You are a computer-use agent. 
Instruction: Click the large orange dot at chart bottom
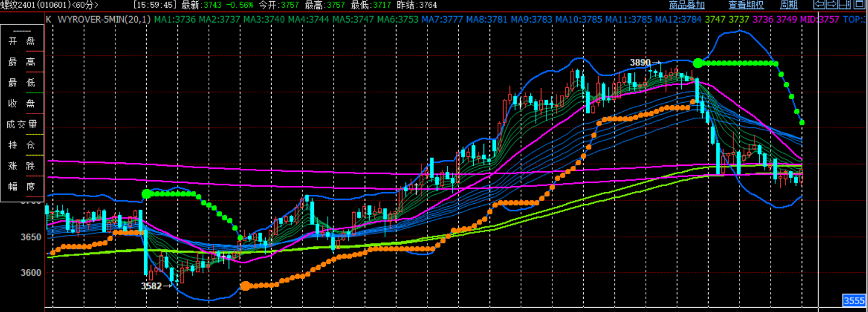click(245, 286)
